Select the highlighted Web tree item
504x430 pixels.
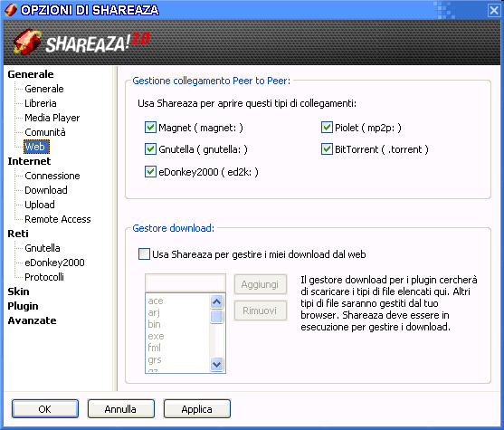point(36,147)
